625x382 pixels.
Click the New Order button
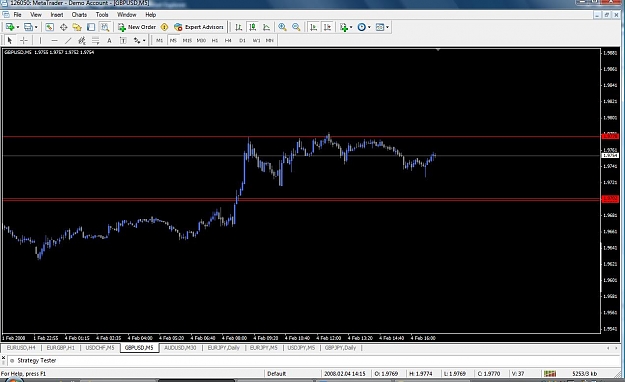click(137, 27)
